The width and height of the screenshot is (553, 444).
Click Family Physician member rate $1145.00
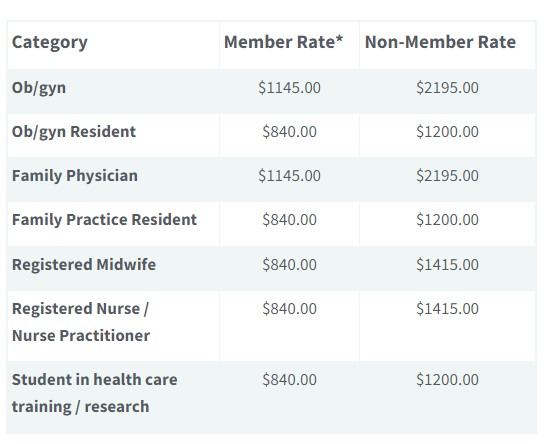[x=289, y=176]
